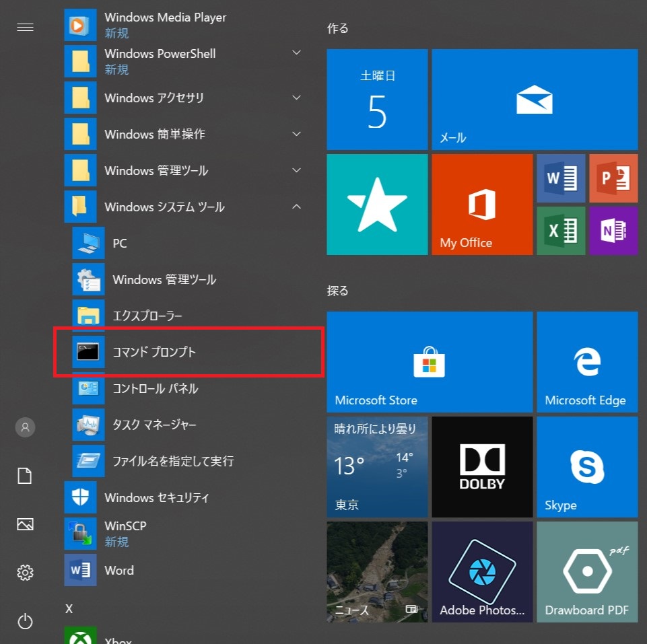Viewport: 647px width, 644px height.
Task: Launch Word from the app list
Action: click(119, 570)
